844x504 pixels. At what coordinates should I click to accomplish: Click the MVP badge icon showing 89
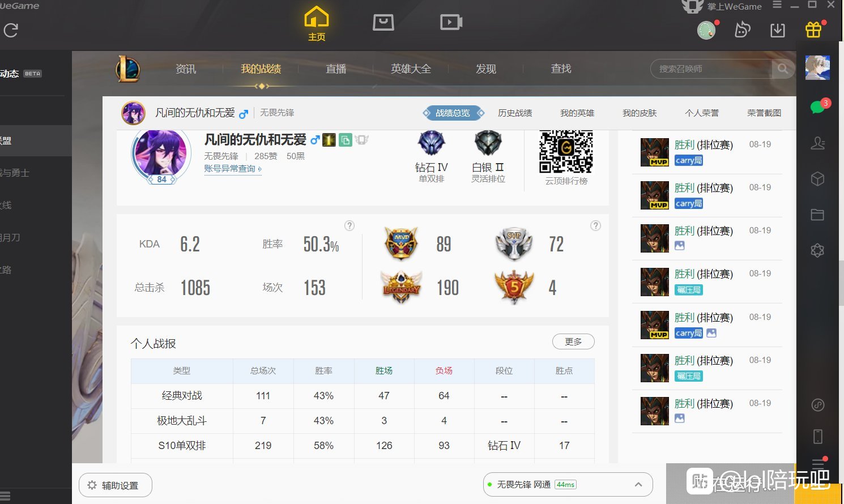coord(401,244)
